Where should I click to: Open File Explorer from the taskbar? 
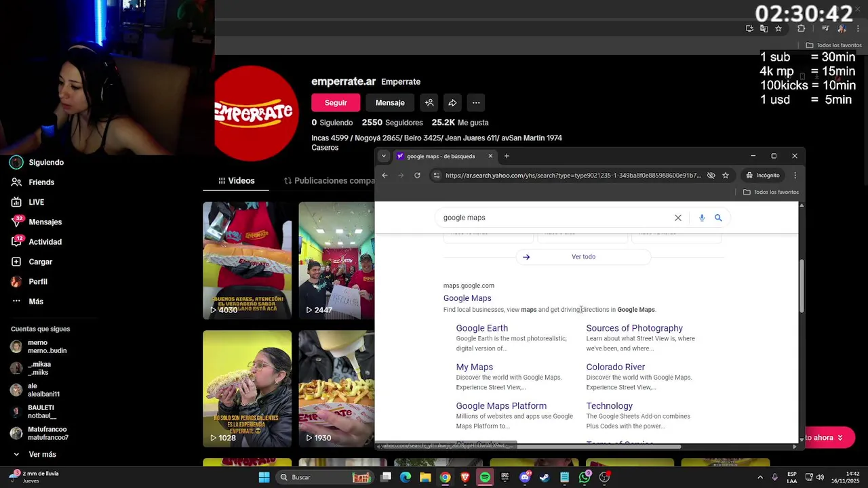point(425,477)
